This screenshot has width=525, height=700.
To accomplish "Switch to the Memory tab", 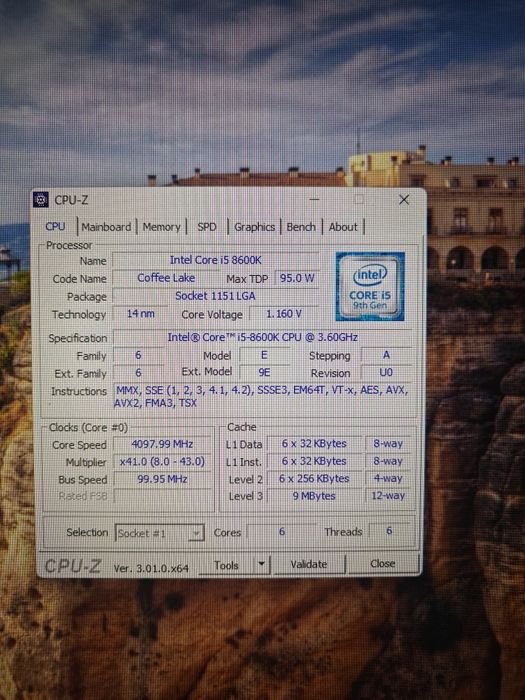I will coord(161,227).
